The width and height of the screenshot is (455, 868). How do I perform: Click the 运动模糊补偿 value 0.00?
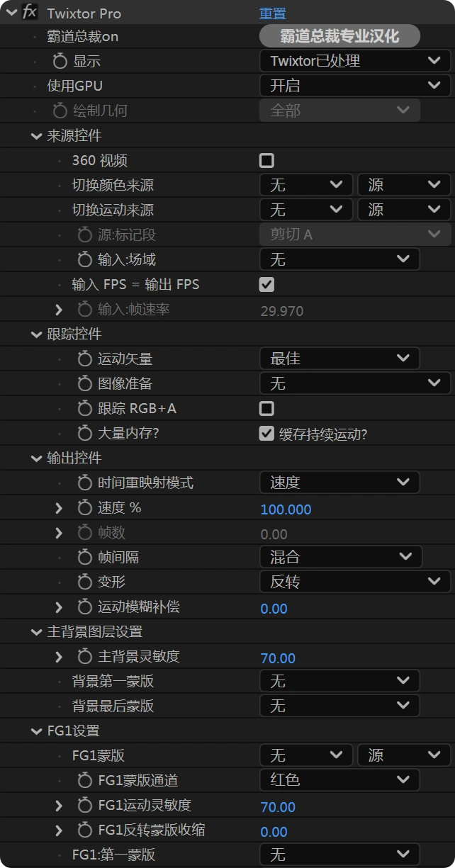point(274,609)
